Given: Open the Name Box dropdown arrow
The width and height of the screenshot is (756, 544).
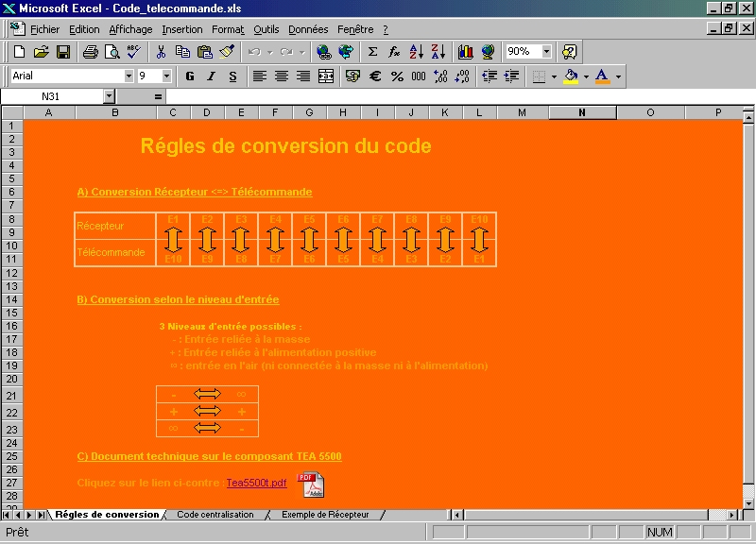Looking at the screenshot, I should tap(109, 96).
